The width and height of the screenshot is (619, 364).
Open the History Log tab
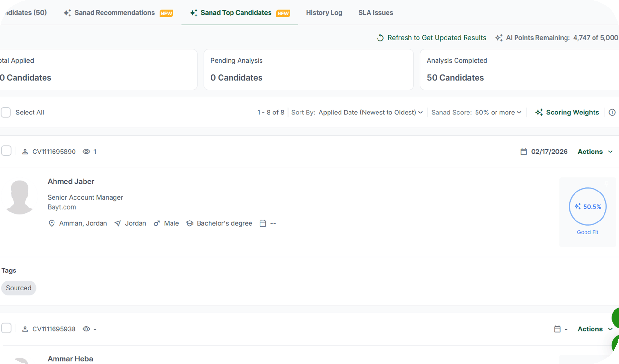click(x=324, y=13)
